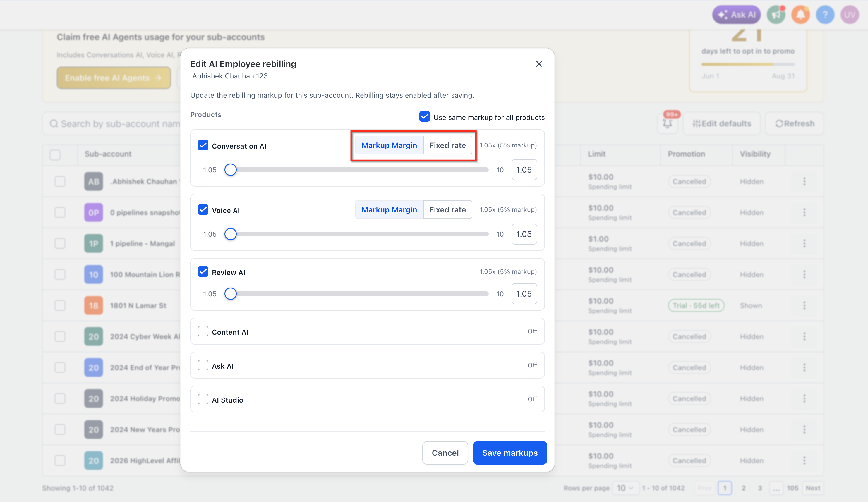This screenshot has width=868, height=502.
Task: Open row menu for 2026 HighLevel
Action: click(x=804, y=460)
